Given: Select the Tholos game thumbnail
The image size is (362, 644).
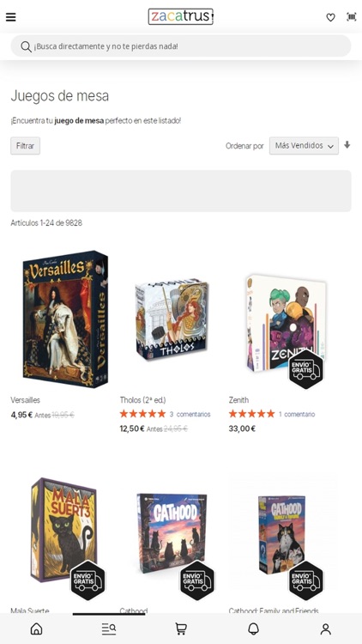Looking at the screenshot, I should point(172,320).
